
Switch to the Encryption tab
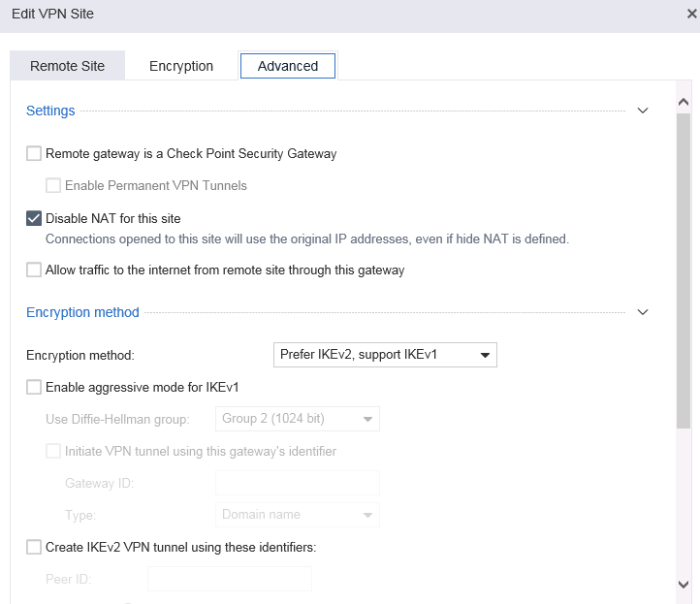(181, 66)
